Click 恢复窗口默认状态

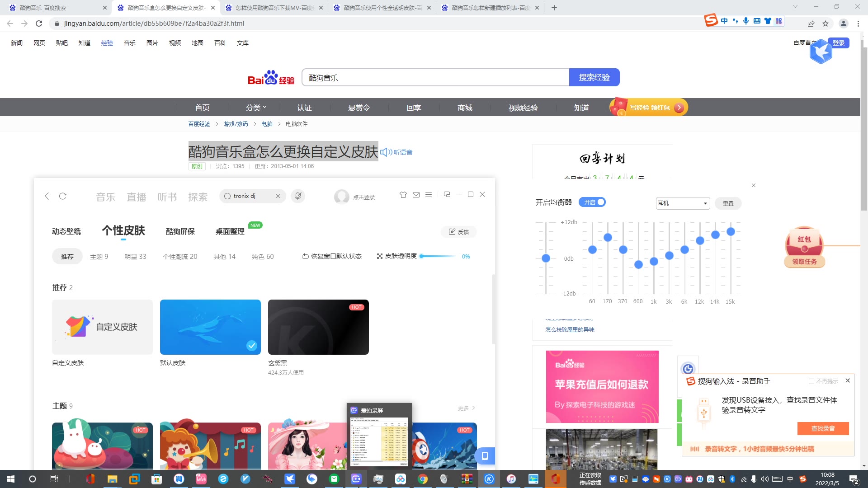click(x=332, y=256)
